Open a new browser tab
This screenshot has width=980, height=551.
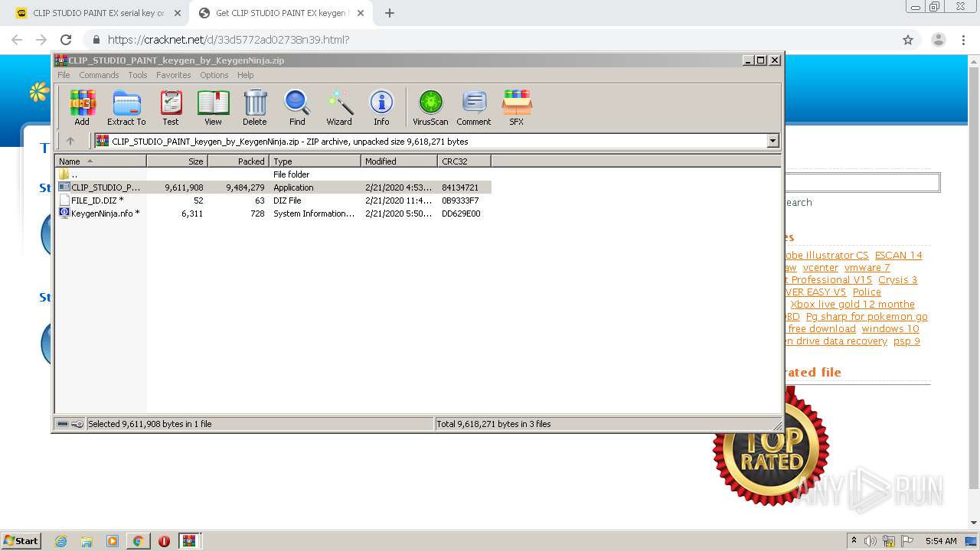tap(390, 13)
